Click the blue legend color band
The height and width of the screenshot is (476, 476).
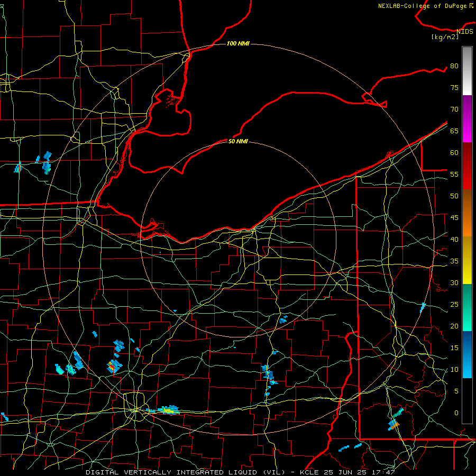pos(467,354)
